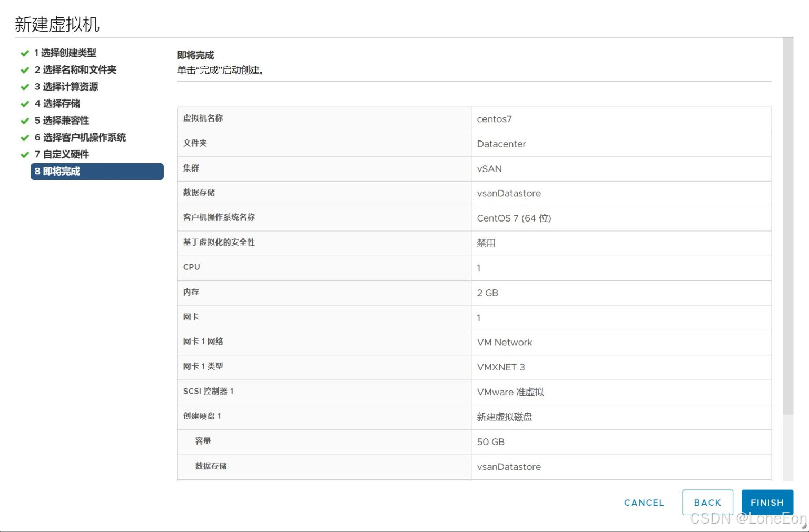Click the 禁用 security value

pos(486,243)
